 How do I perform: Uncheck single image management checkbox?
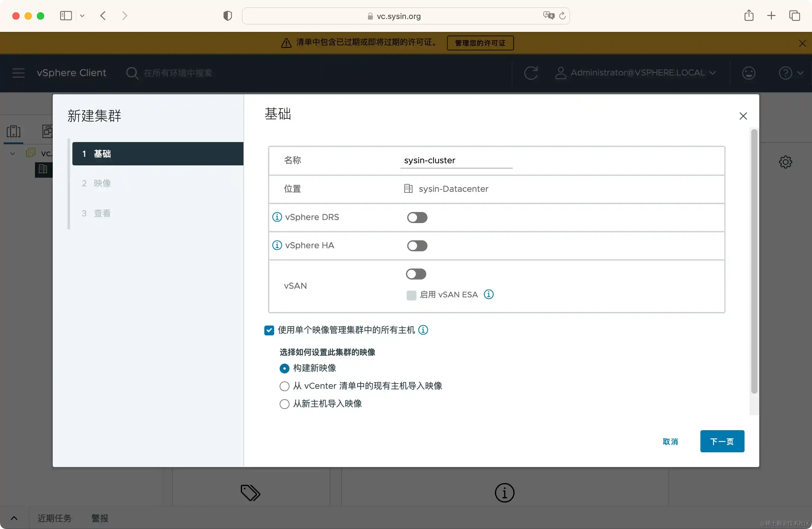click(x=269, y=330)
